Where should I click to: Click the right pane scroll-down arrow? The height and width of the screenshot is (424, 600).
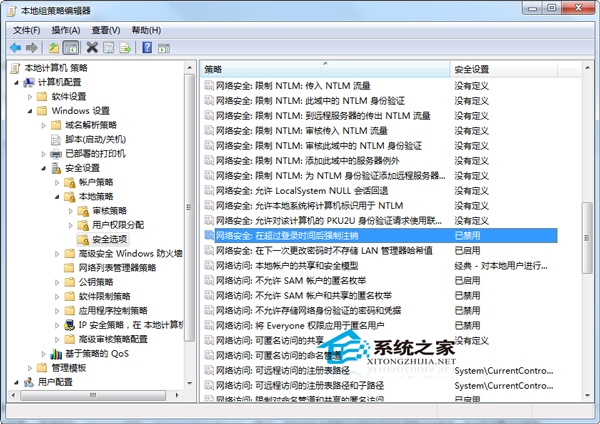click(x=587, y=396)
